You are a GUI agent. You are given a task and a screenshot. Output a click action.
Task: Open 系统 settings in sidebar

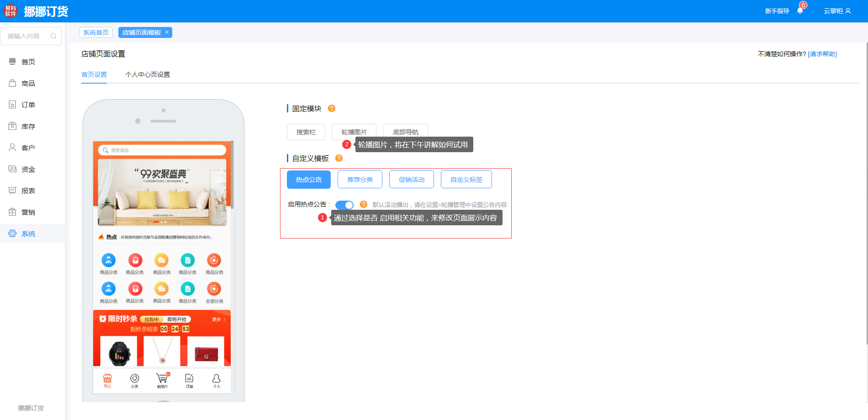click(x=28, y=234)
